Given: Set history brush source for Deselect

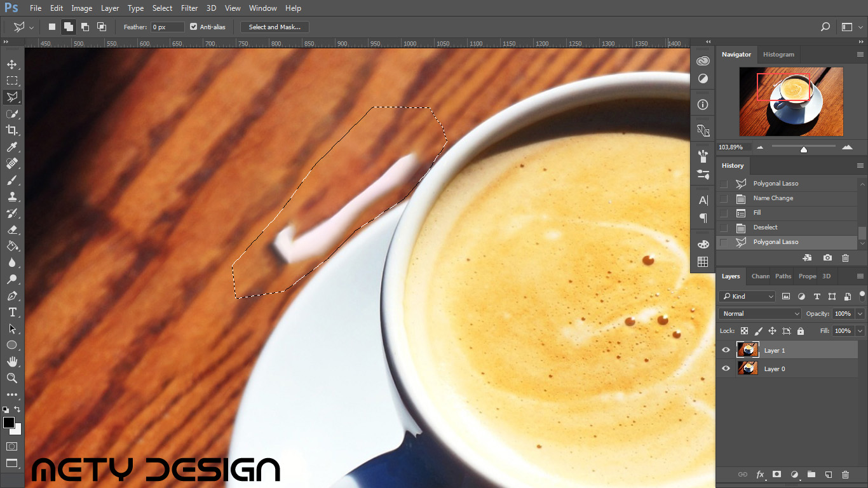Looking at the screenshot, I should [x=724, y=227].
